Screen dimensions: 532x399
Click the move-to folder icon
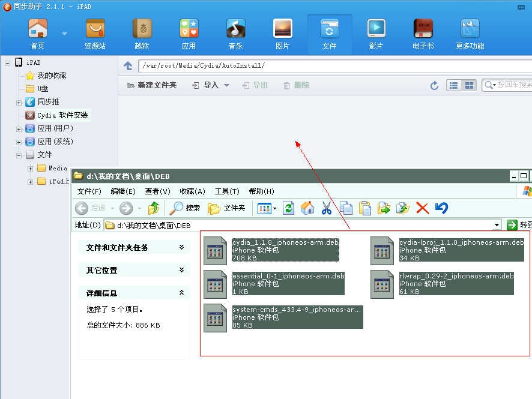pos(384,208)
